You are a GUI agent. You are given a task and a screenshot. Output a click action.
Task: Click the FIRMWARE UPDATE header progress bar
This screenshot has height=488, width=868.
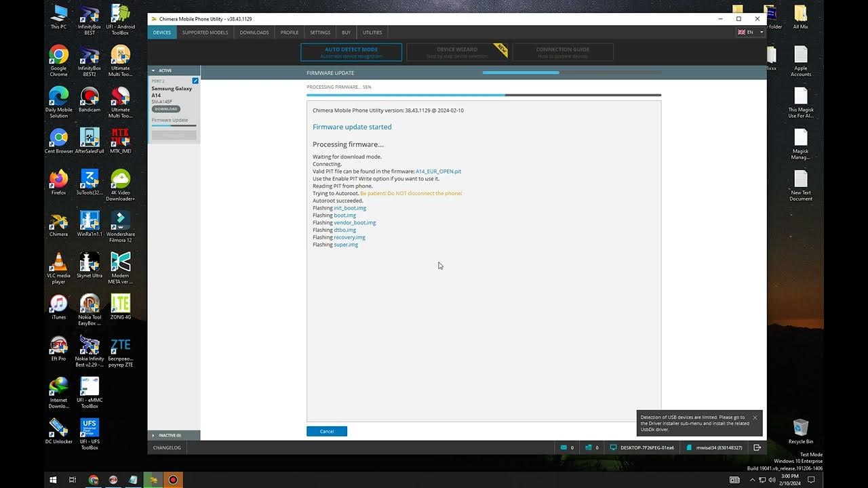[x=572, y=73]
